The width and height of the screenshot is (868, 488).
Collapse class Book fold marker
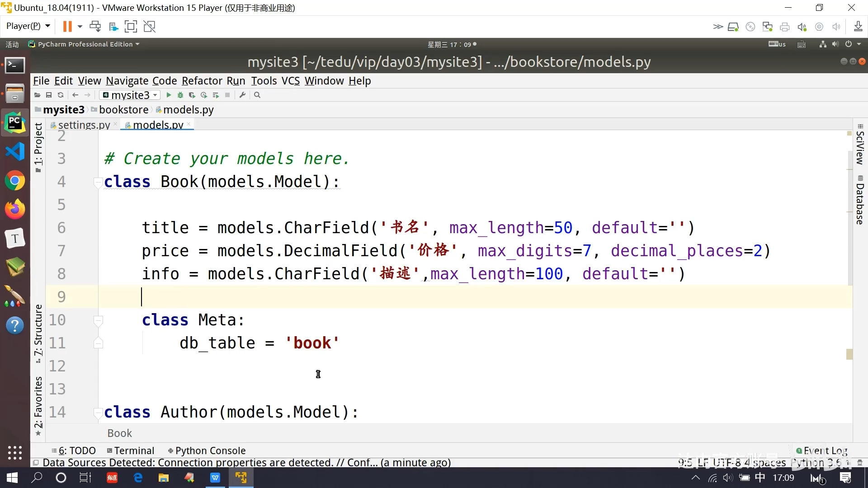point(98,182)
